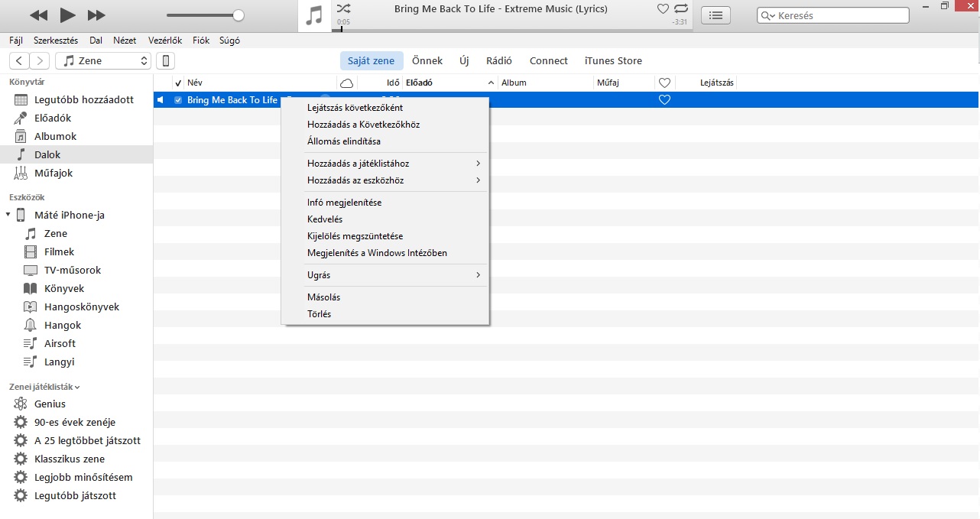
Task: Open Legutóbb játszott playlist
Action: click(76, 496)
